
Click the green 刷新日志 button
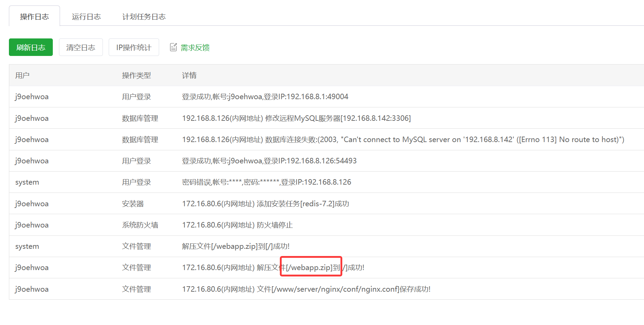point(31,47)
